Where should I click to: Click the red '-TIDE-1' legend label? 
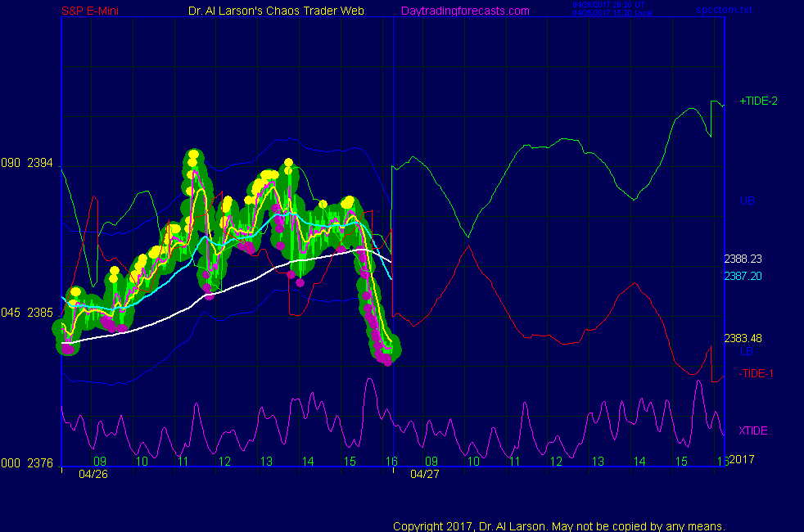756,374
